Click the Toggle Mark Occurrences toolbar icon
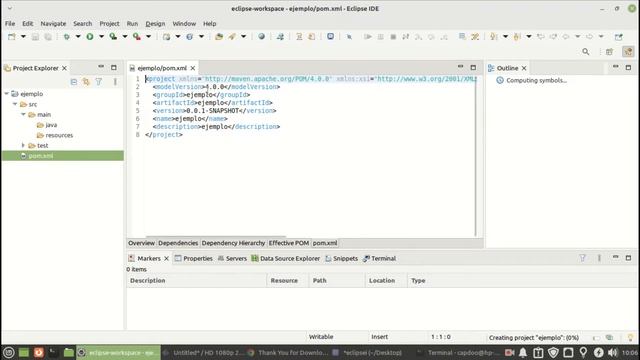This screenshot has height=360, width=640. [x=475, y=37]
